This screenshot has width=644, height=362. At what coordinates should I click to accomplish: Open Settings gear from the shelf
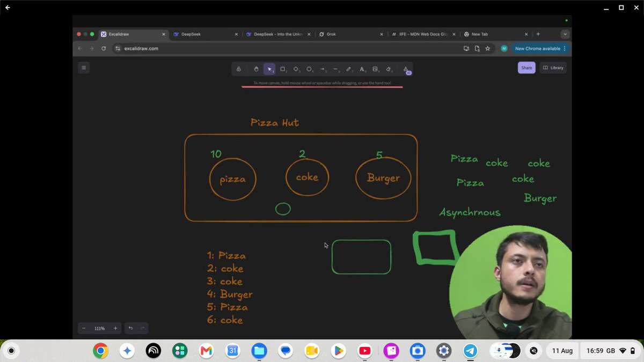point(444,351)
